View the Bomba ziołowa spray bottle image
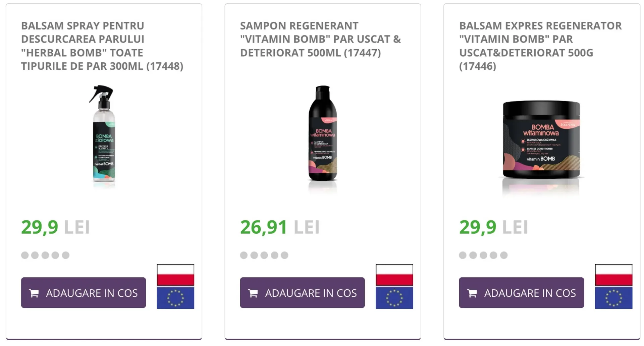The height and width of the screenshot is (346, 644). pyautogui.click(x=104, y=134)
